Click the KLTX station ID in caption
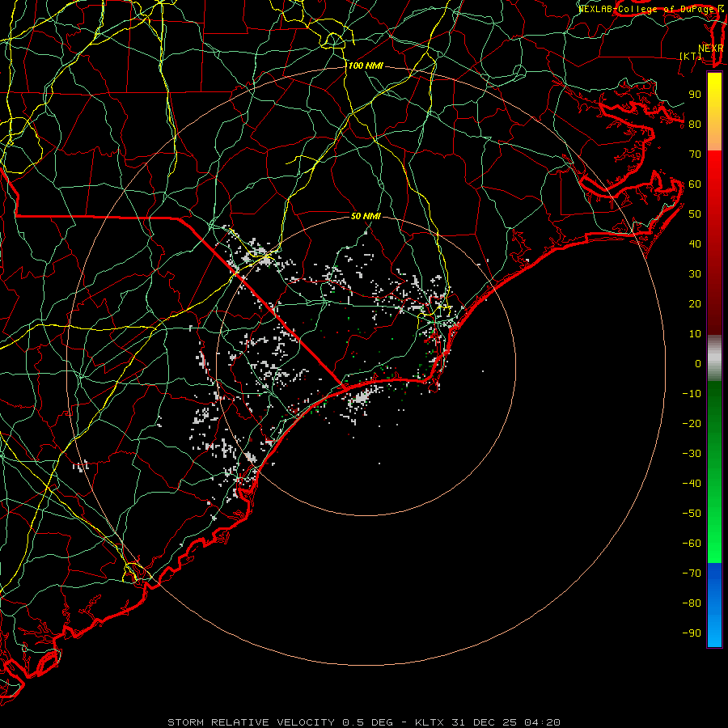The width and height of the screenshot is (728, 728). click(430, 722)
